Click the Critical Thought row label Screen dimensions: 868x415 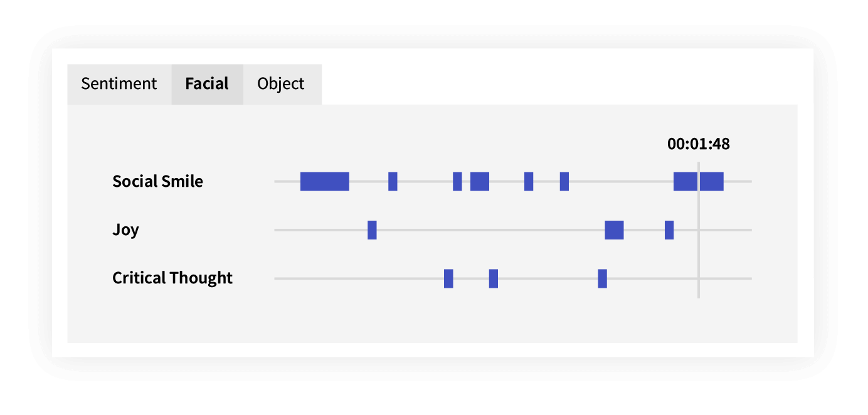click(x=172, y=278)
